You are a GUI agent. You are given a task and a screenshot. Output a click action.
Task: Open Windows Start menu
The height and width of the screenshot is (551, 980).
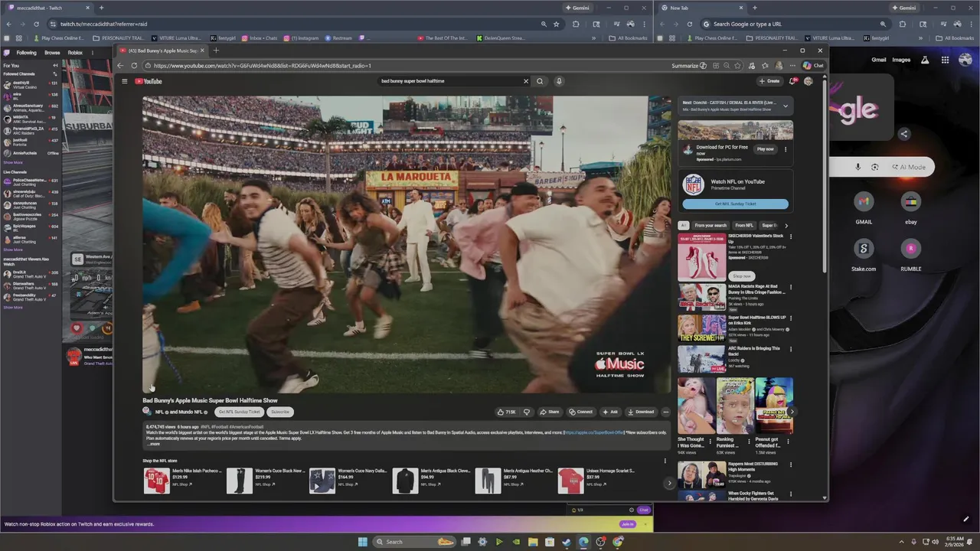coord(363,542)
